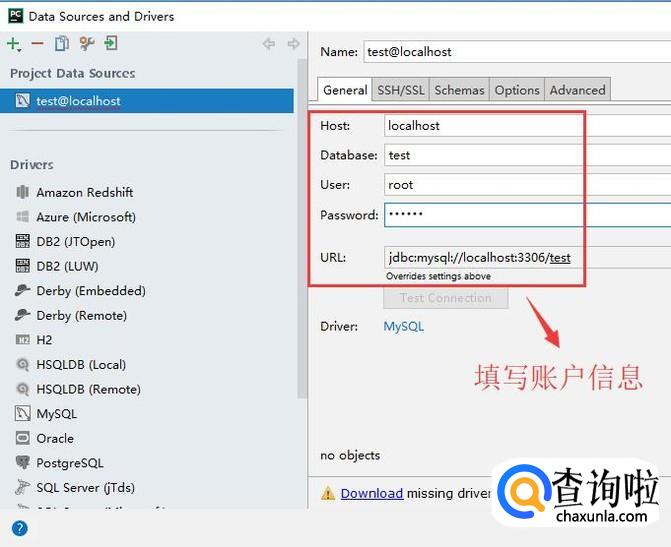
Task: Open driver settings with the wrench icon
Action: coord(87,43)
